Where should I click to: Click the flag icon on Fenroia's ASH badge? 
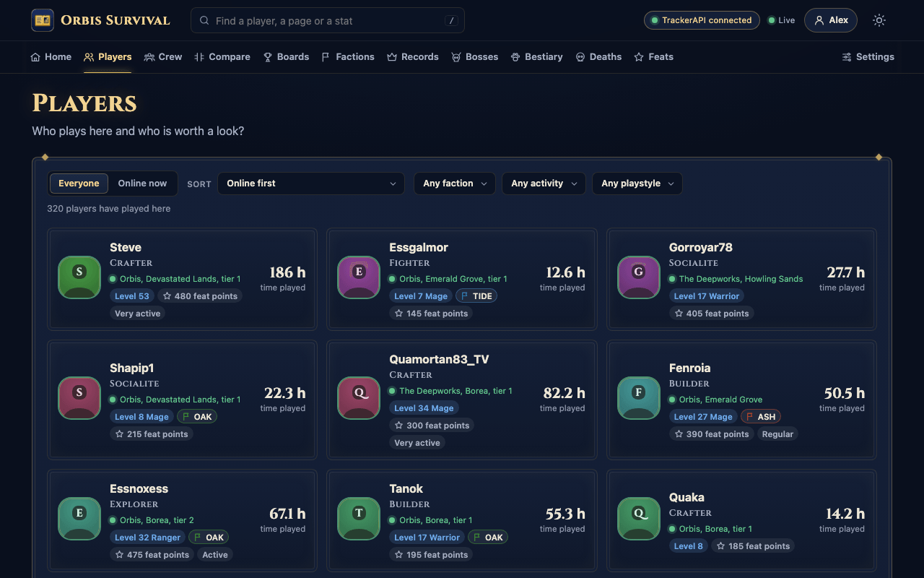click(750, 417)
